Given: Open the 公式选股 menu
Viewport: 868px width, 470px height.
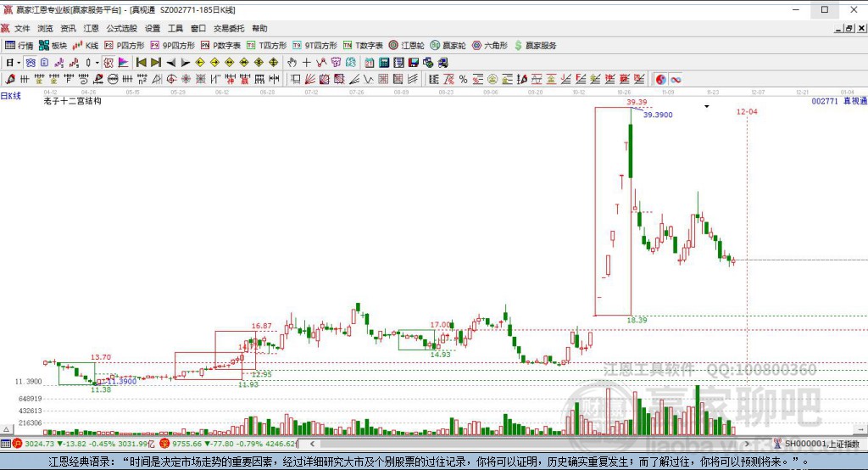Looking at the screenshot, I should (x=122, y=28).
